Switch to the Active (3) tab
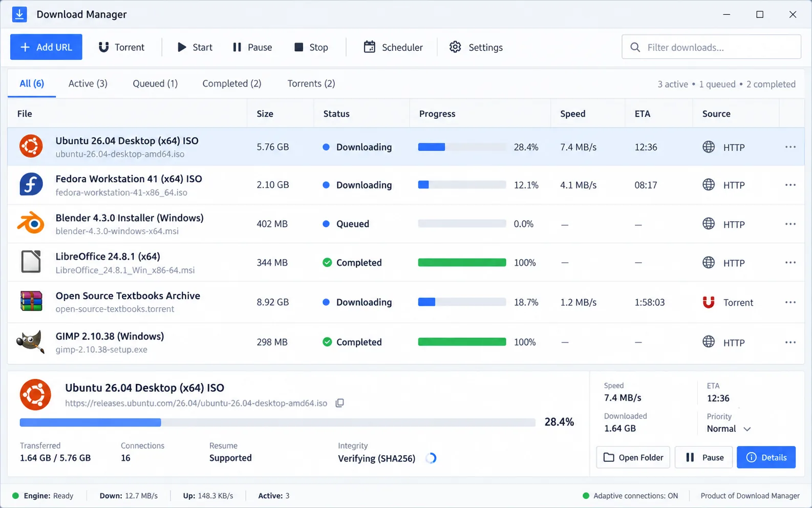 88,83
